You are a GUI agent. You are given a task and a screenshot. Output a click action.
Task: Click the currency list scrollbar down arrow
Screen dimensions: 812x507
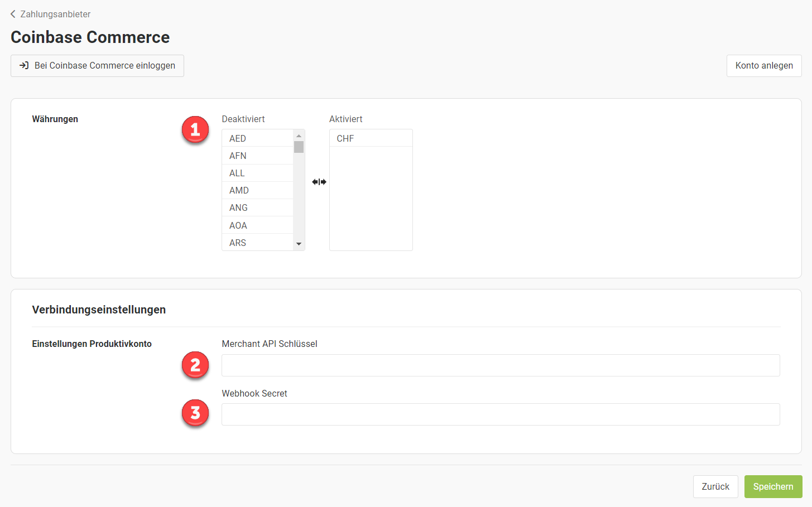[299, 244]
